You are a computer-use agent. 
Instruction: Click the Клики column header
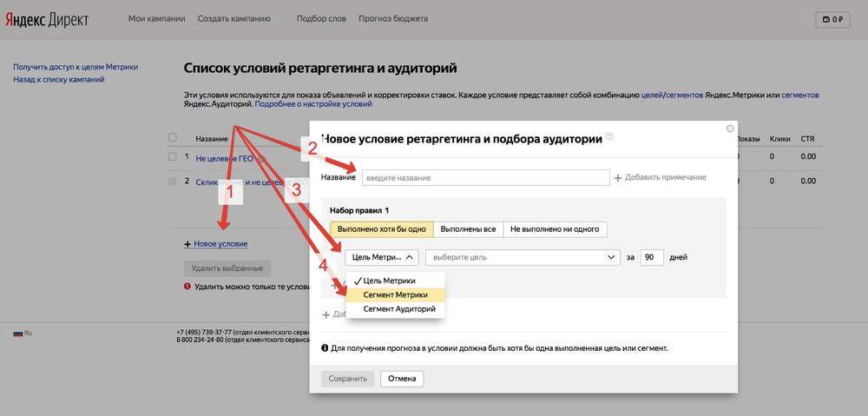tap(779, 139)
